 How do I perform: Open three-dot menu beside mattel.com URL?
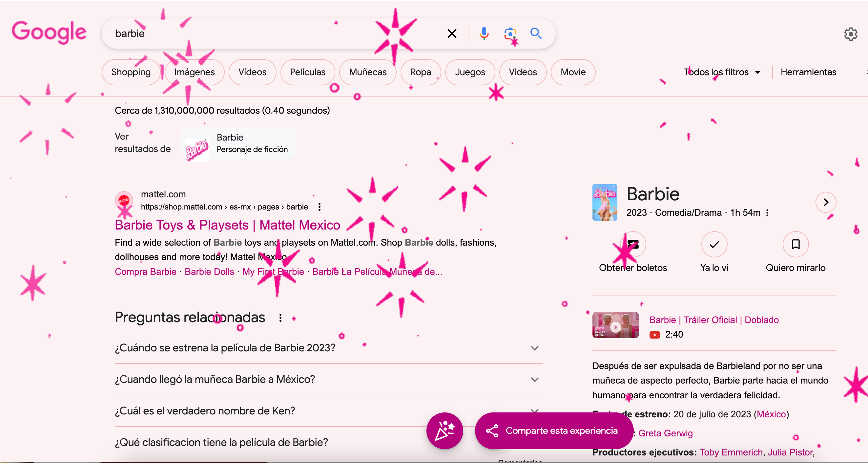click(x=320, y=207)
